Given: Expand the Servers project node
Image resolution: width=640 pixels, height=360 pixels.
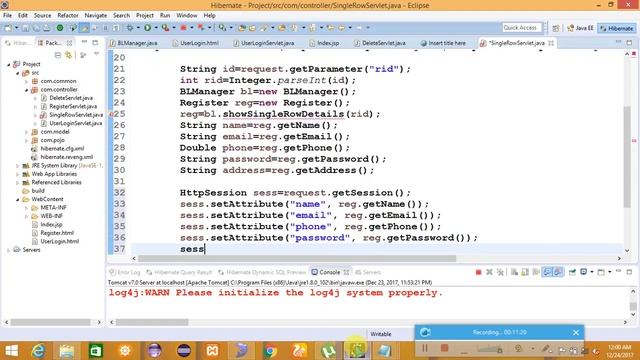Looking at the screenshot, I should point(9,250).
